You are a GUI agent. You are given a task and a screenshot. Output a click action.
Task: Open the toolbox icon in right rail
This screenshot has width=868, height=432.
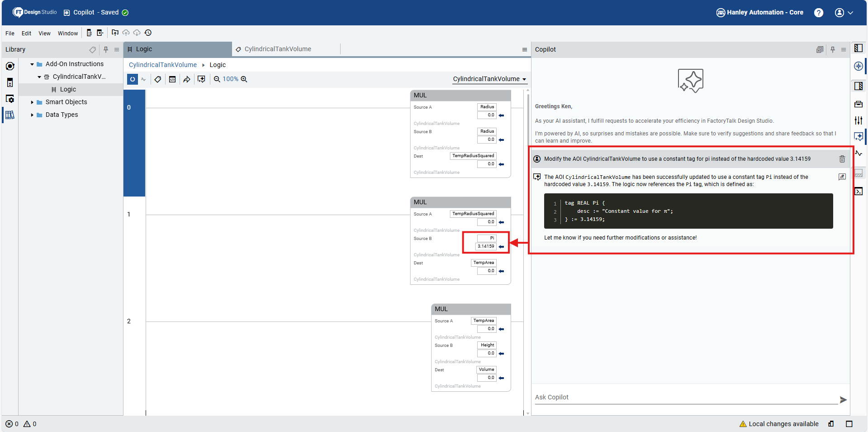[859, 104]
